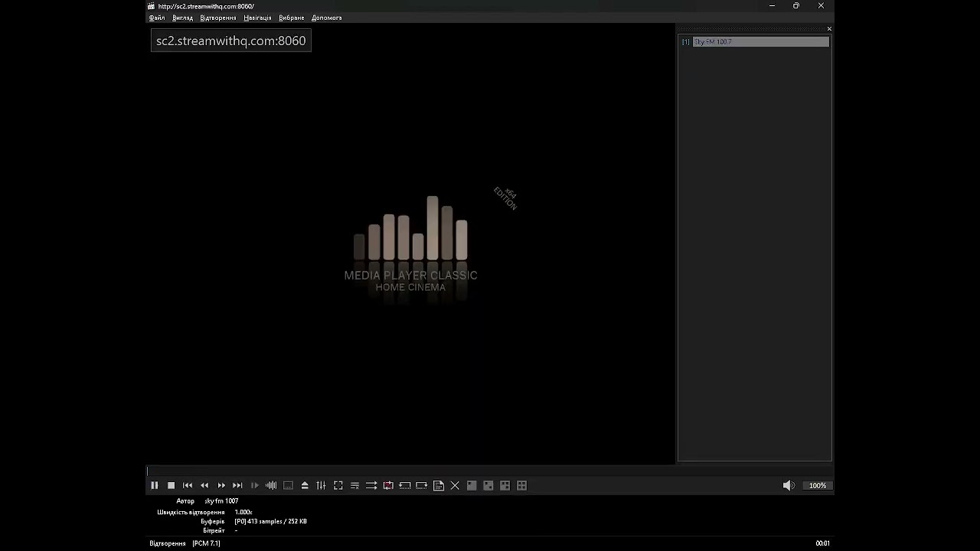Viewport: 980px width, 551px height.
Task: Click the sc2.streamwithq.com:8060 overlay label
Action: (x=231, y=41)
